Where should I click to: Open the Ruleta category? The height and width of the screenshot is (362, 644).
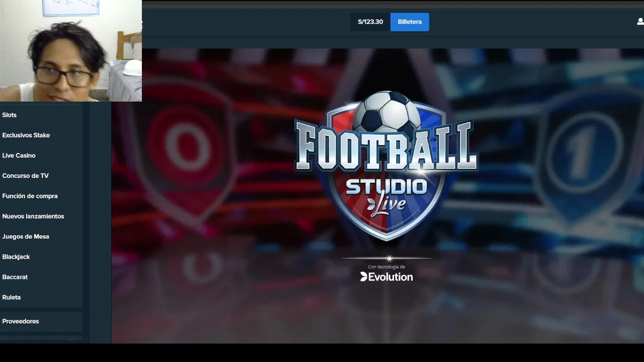click(11, 297)
